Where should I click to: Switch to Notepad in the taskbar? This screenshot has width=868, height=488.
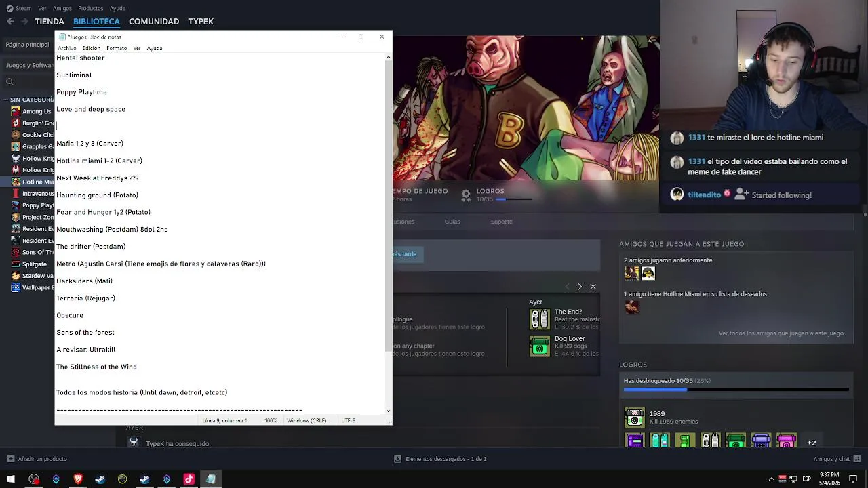click(x=211, y=479)
